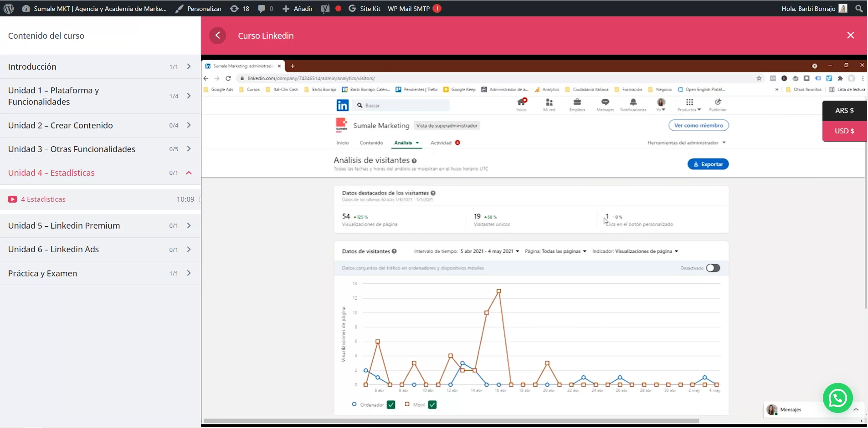Click Ver como miembro button

(699, 125)
